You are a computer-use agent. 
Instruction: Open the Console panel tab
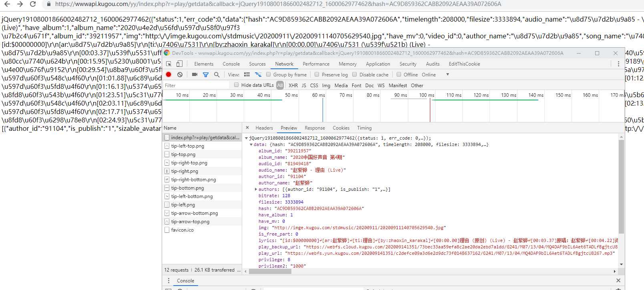[231, 64]
